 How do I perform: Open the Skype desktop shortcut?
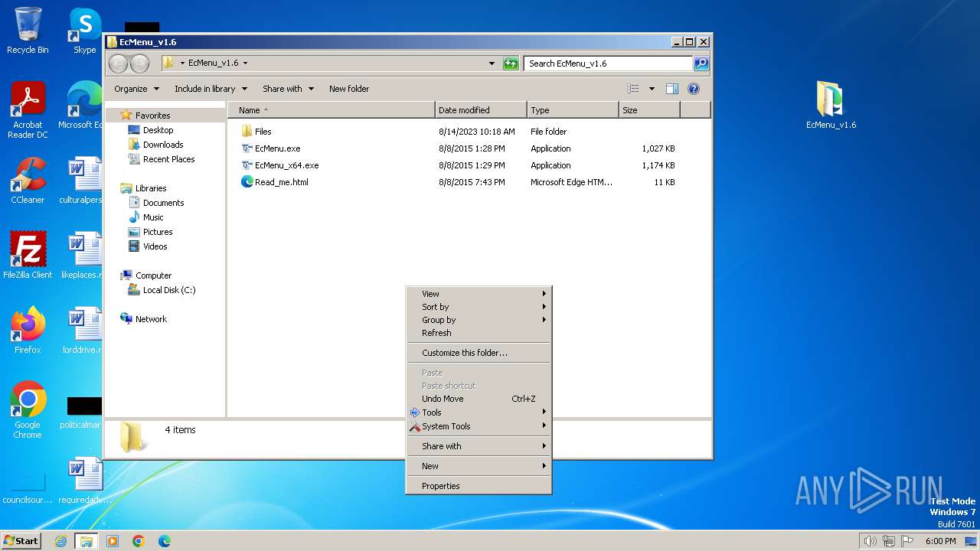[x=85, y=31]
